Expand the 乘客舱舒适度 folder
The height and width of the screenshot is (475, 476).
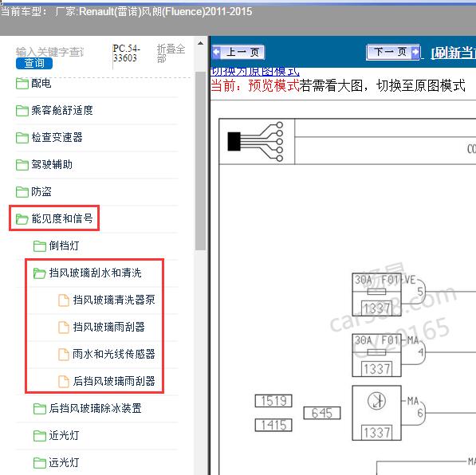click(x=62, y=110)
